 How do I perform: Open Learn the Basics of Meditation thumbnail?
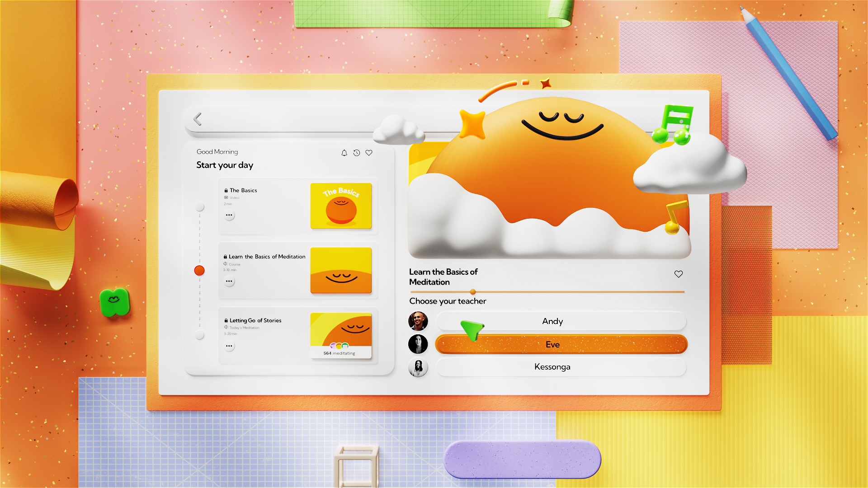341,270
